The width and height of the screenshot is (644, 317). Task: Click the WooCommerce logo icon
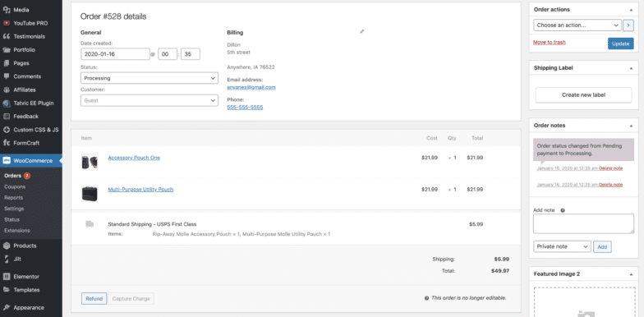click(x=7, y=161)
